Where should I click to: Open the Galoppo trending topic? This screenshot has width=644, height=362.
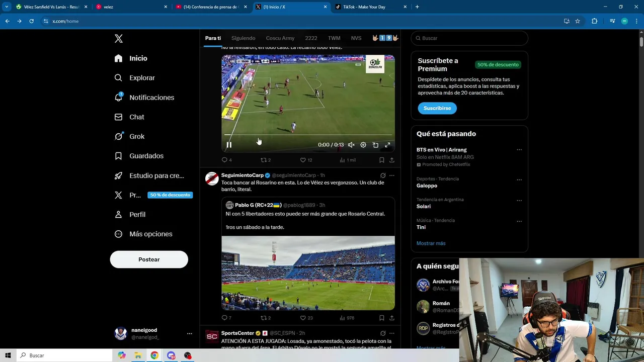[x=427, y=186]
